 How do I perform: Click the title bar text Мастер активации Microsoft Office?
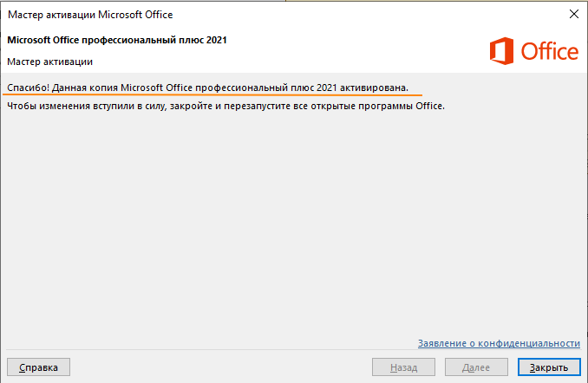click(x=90, y=15)
